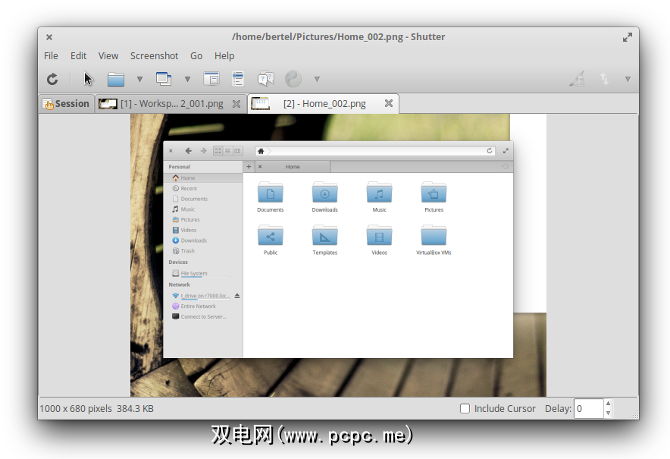Click the Videos folder icon
The image size is (670, 459).
click(379, 235)
